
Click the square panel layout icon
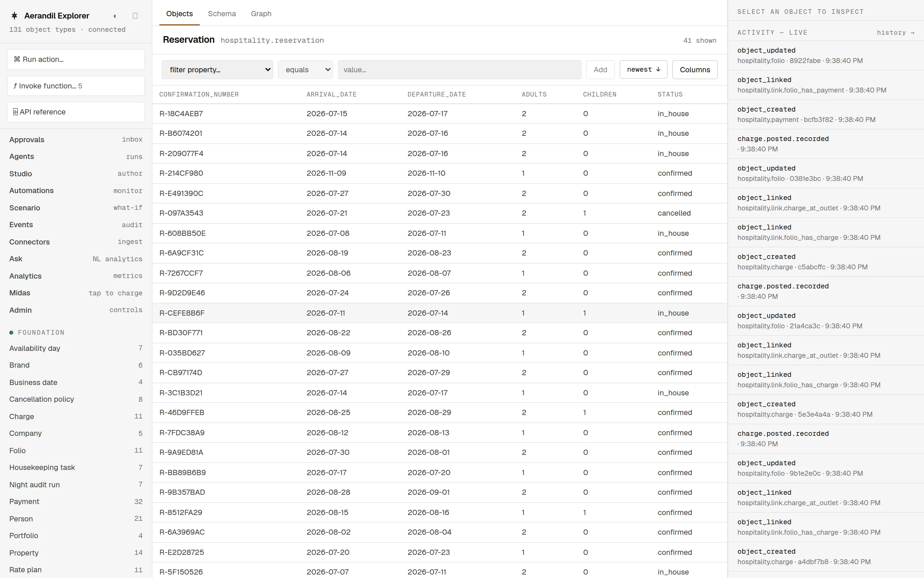[135, 16]
